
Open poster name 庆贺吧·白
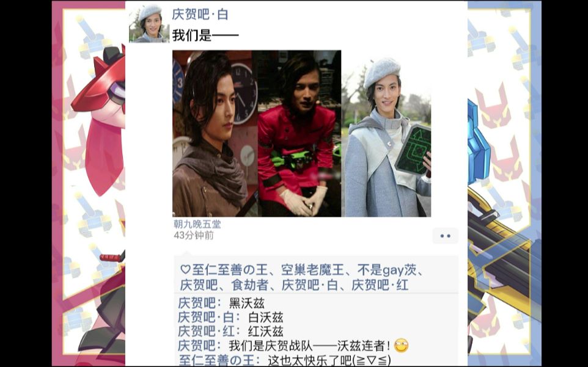[200, 14]
